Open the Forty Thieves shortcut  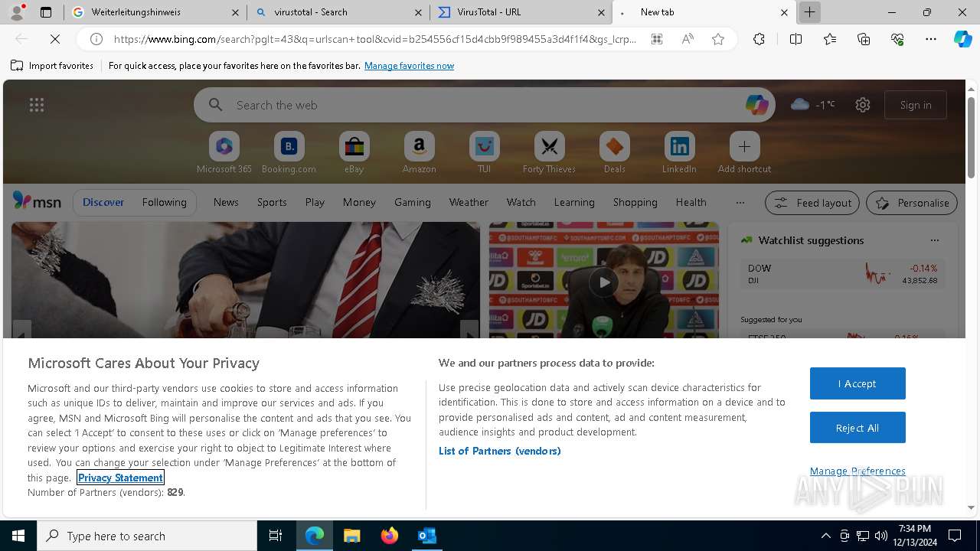(549, 153)
